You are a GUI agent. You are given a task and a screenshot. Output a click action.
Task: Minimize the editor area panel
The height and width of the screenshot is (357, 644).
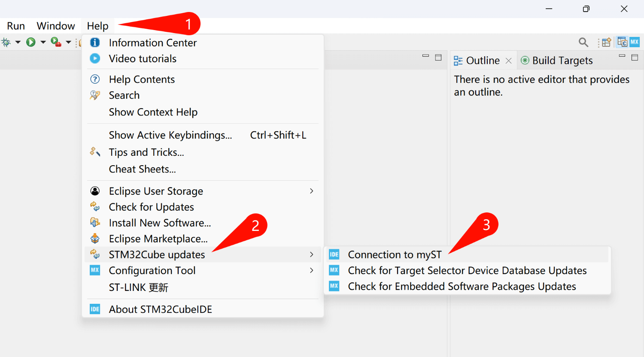(425, 56)
